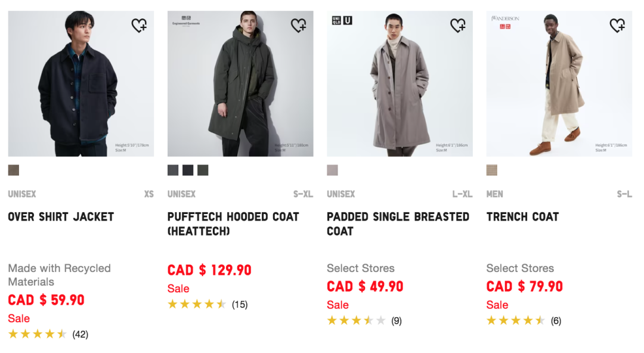This screenshot has width=644, height=353.
Task: Open the Trench Coat product page
Action: 522,216
